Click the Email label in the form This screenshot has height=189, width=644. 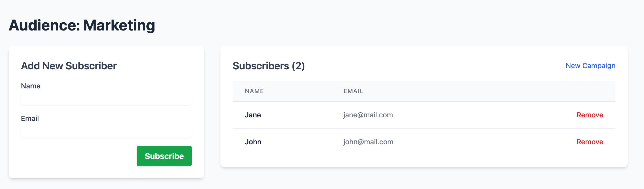(x=30, y=119)
